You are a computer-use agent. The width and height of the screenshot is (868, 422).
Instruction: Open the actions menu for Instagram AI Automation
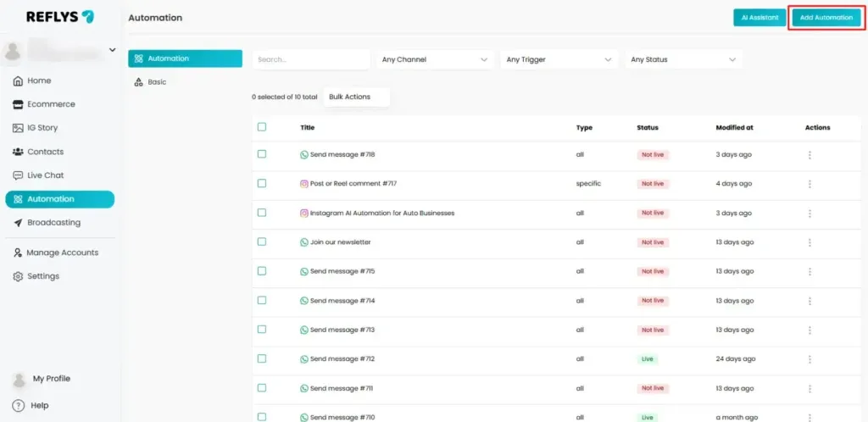tap(810, 213)
